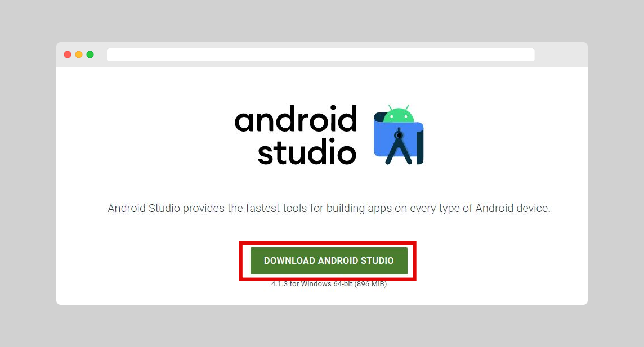The width and height of the screenshot is (644, 347).
Task: Maximize the window with the green dot
Action: 90,55
